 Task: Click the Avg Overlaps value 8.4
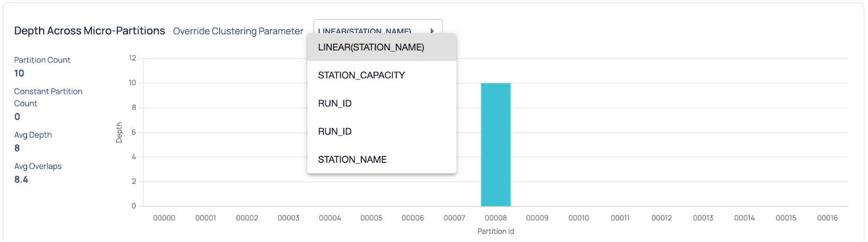pos(21,180)
